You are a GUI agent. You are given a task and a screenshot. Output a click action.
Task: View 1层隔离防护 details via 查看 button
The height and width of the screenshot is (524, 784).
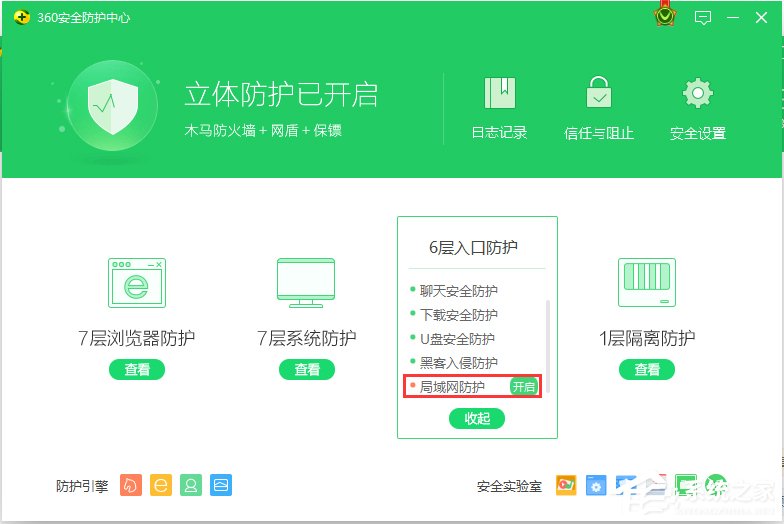point(647,370)
